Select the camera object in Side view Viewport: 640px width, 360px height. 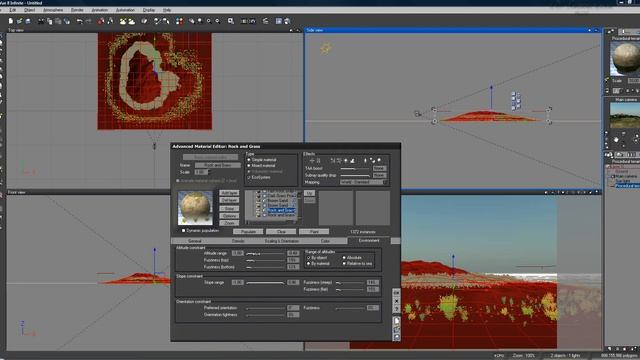[418, 114]
